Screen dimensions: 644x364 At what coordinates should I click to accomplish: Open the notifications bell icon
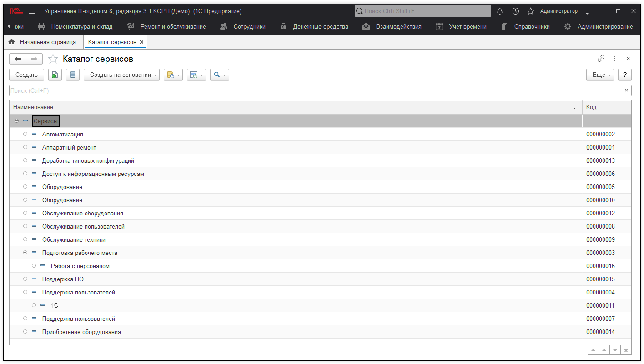pos(500,11)
